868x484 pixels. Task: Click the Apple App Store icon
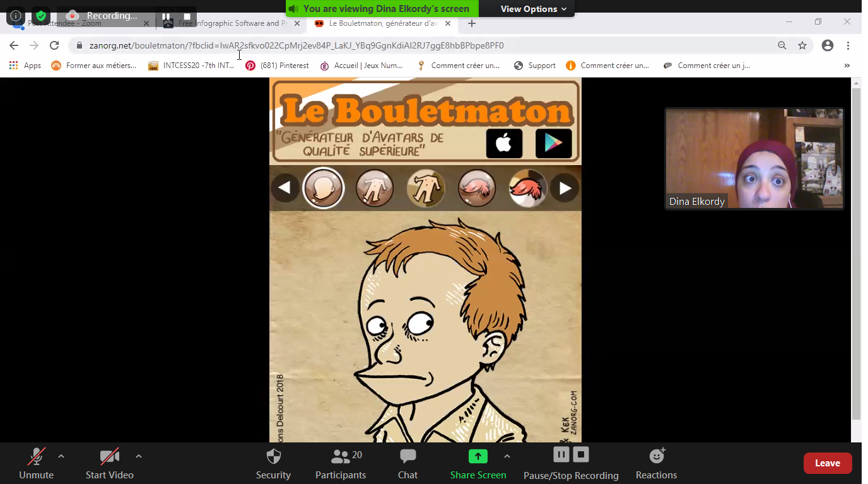pos(504,144)
